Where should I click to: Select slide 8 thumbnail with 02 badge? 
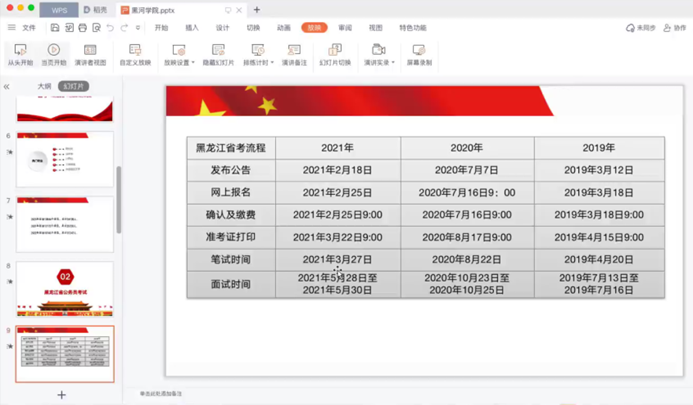pyautogui.click(x=65, y=289)
